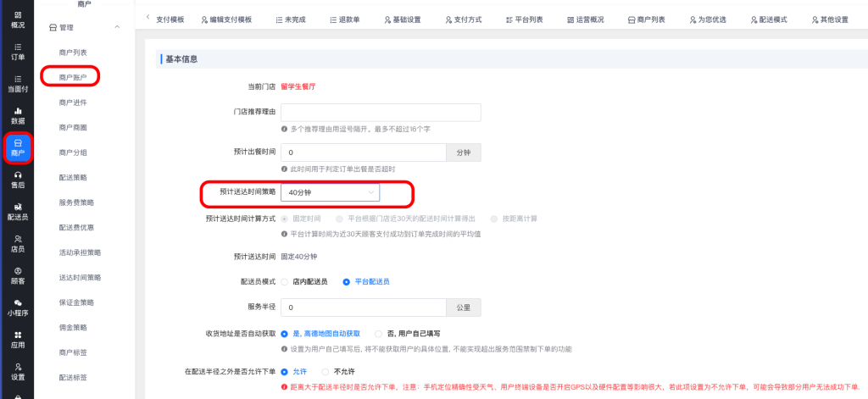Click the 顾客 customer sidebar icon
Viewport: 868px width, 399px height.
[x=17, y=274]
